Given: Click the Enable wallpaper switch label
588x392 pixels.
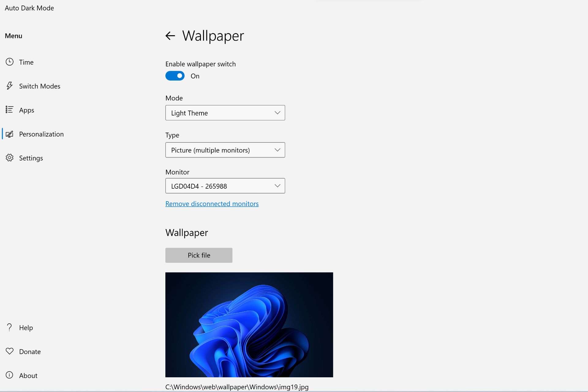Looking at the screenshot, I should (x=201, y=64).
